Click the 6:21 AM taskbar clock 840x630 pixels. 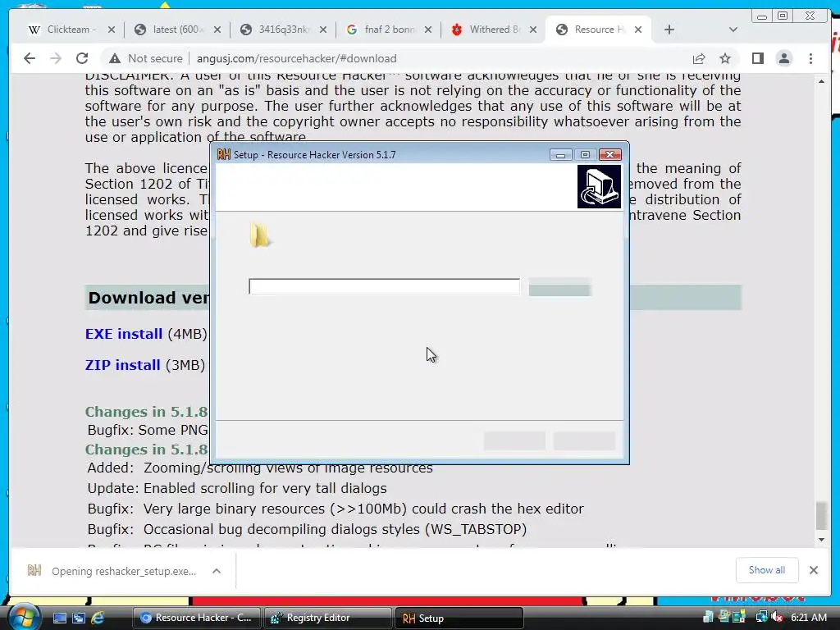tap(809, 617)
